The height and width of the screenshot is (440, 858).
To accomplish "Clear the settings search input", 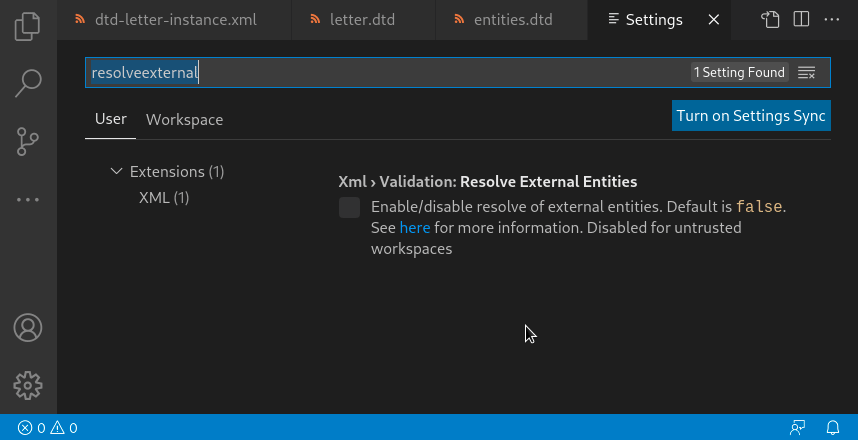I will tap(807, 73).
